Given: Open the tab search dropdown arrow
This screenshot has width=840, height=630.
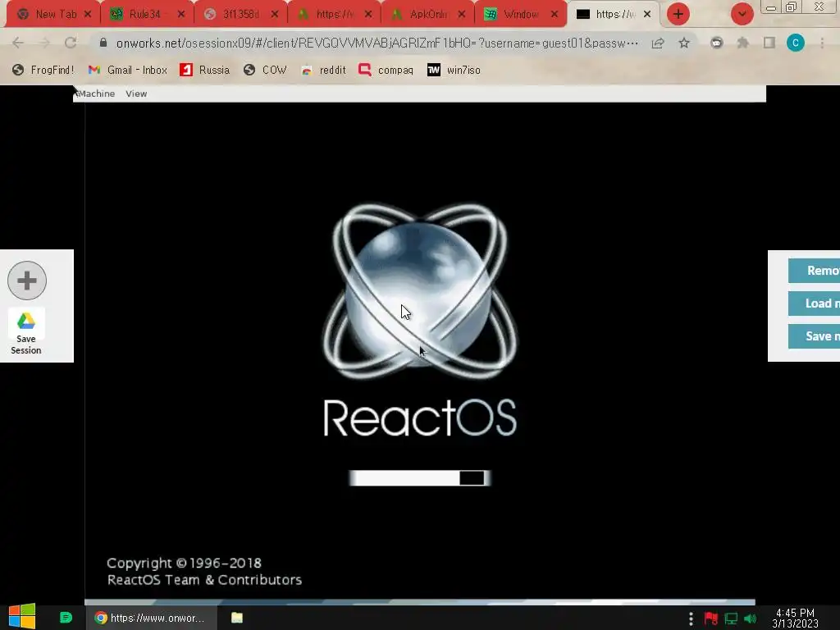Looking at the screenshot, I should tap(742, 14).
